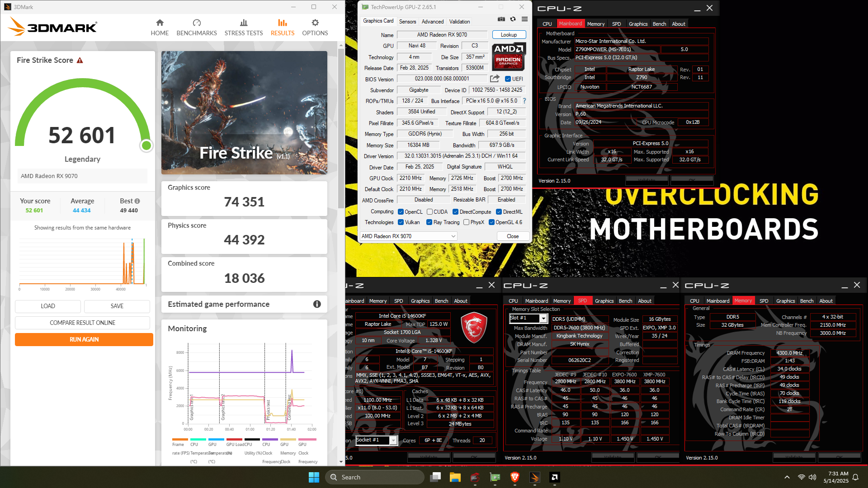Click the AMD Radeon Graphics logo in GPU-Z

pyautogui.click(x=509, y=56)
